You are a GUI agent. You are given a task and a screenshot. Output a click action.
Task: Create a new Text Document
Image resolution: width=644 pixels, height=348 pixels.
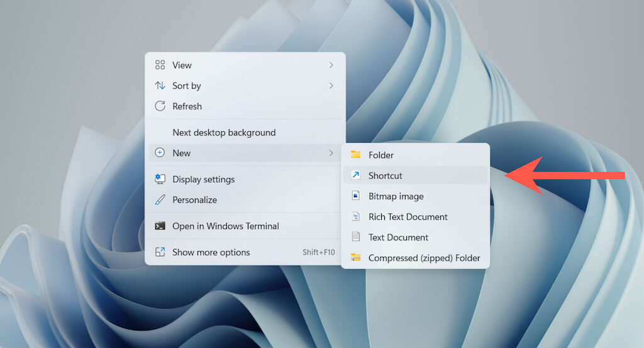click(x=415, y=237)
